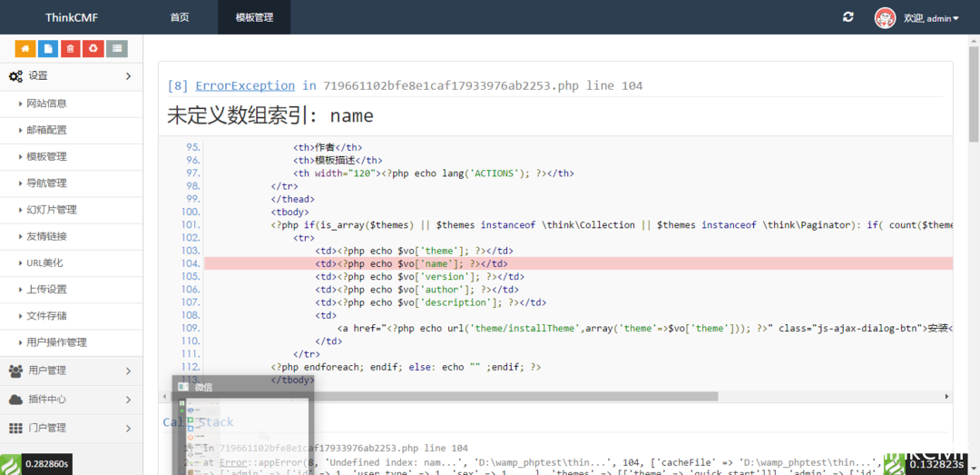Click the users icon beside 用户管理
Screen dimensions: 980x475
(x=15, y=371)
